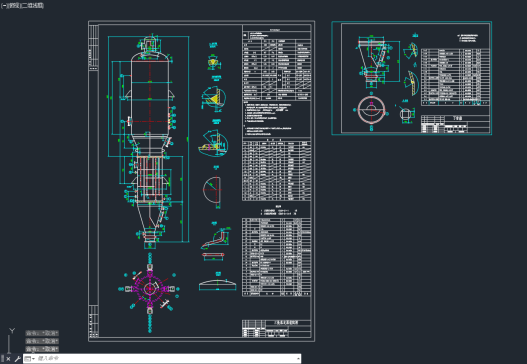
Task: Open the visual style (二维线框) menu
Action: 33,6
